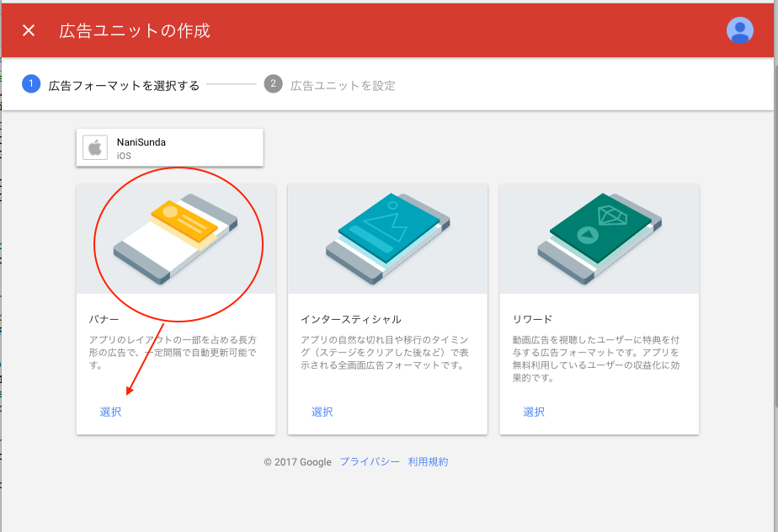Open the user account avatar
Image resolution: width=778 pixels, height=532 pixels.
pos(740,30)
